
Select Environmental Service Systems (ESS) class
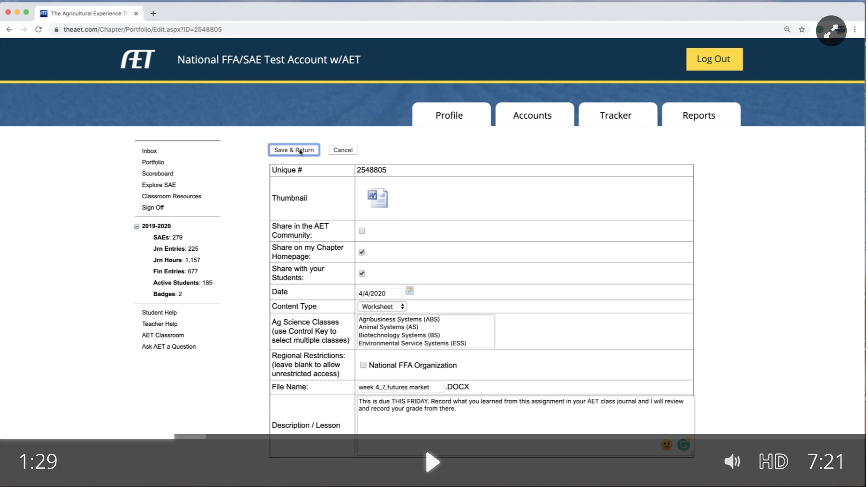coord(412,343)
